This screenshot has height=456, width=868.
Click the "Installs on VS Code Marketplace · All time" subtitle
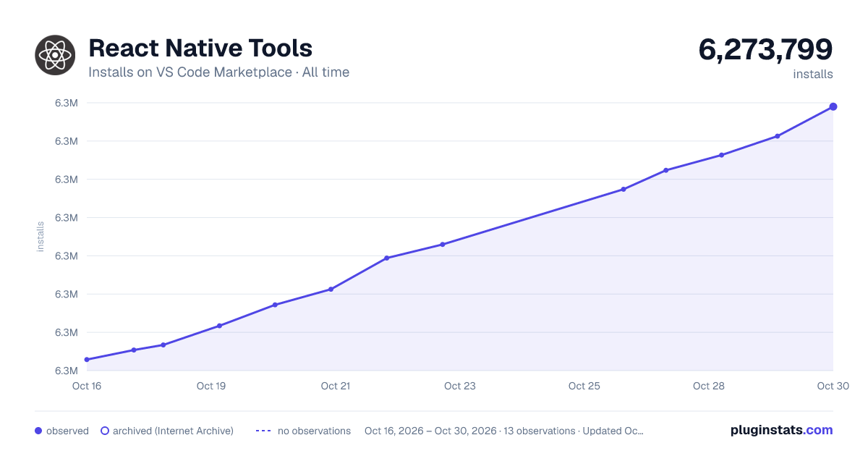(x=218, y=72)
